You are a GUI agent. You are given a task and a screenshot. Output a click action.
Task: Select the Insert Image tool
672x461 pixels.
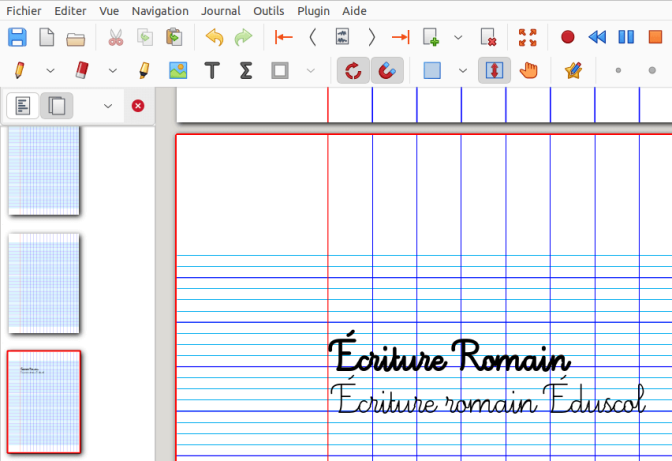tap(178, 70)
